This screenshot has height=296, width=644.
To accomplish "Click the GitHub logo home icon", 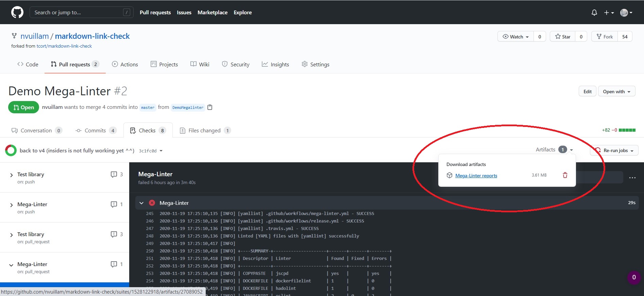I will pyautogui.click(x=17, y=13).
